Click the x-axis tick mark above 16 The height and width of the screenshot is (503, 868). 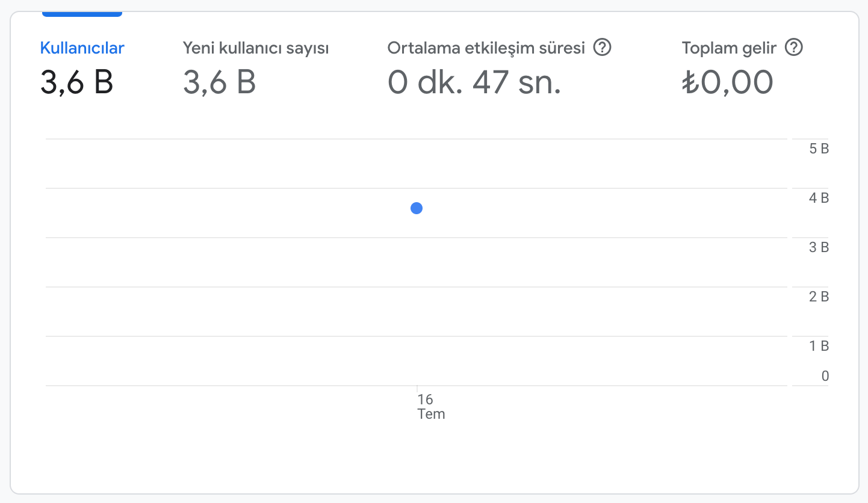[417, 389]
